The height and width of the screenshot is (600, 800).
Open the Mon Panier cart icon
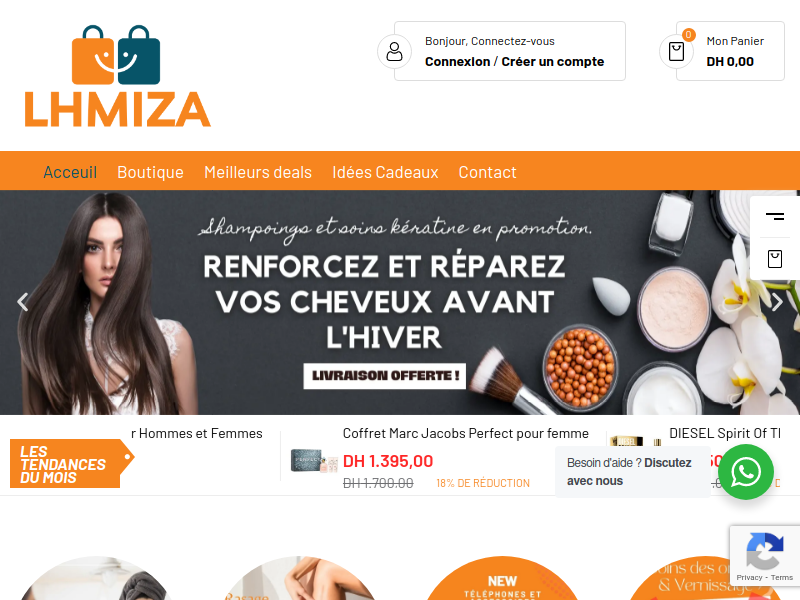676,52
